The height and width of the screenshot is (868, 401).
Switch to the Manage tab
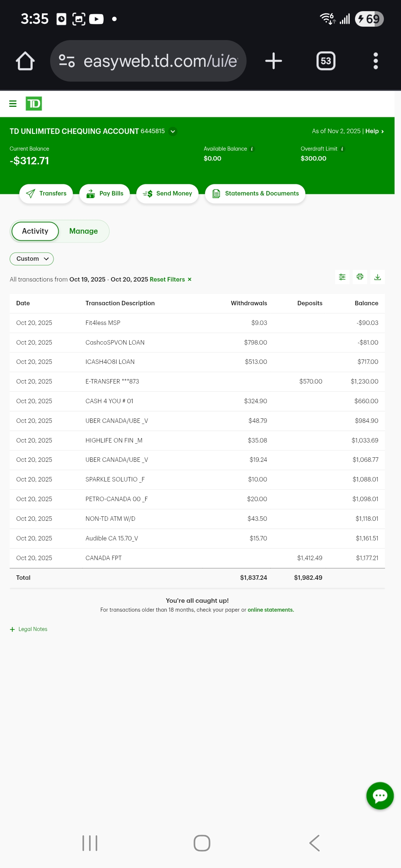(84, 231)
